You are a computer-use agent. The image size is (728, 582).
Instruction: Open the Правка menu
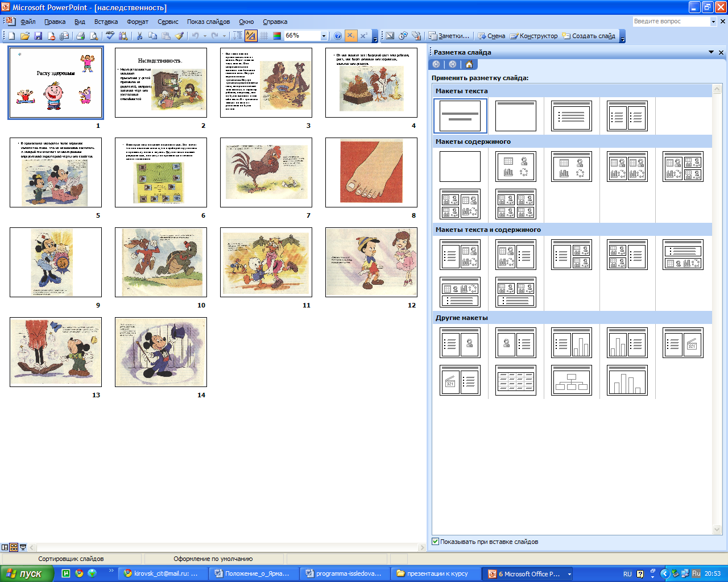55,22
